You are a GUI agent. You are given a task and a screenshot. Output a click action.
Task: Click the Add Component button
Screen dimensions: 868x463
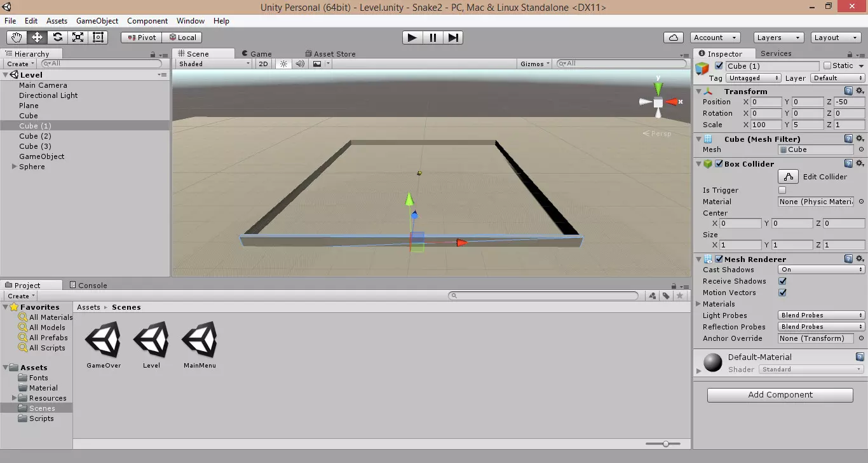click(780, 395)
